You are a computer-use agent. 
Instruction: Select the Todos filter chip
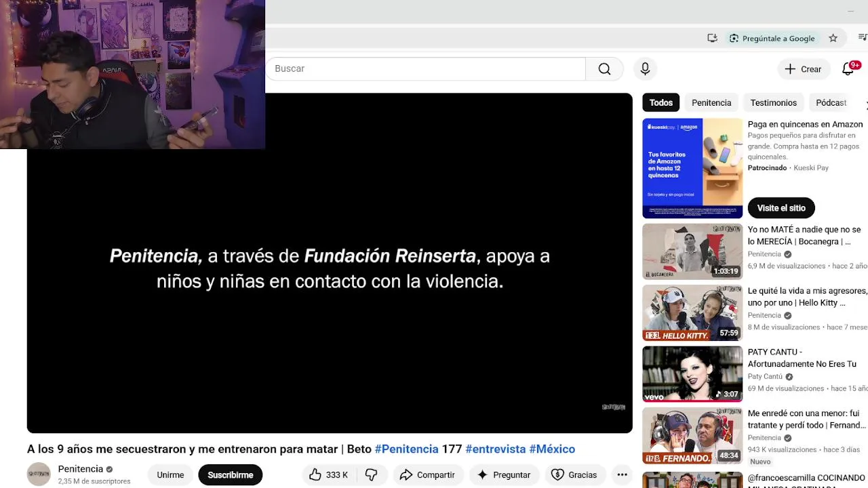click(x=661, y=103)
